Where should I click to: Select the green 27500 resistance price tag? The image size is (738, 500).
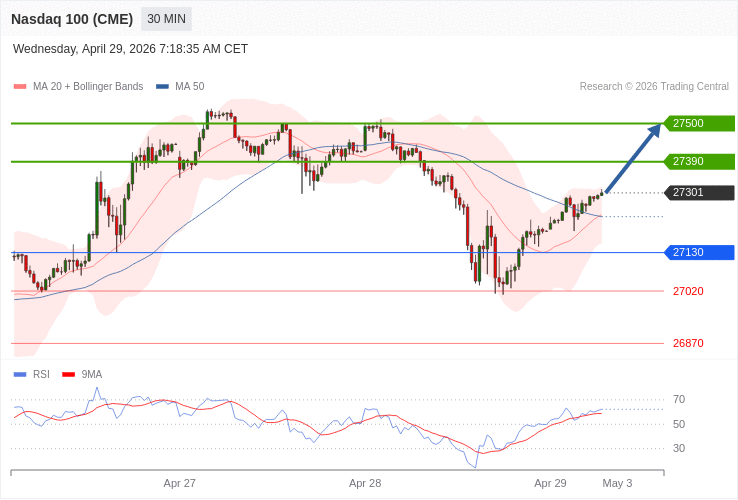pyautogui.click(x=699, y=123)
